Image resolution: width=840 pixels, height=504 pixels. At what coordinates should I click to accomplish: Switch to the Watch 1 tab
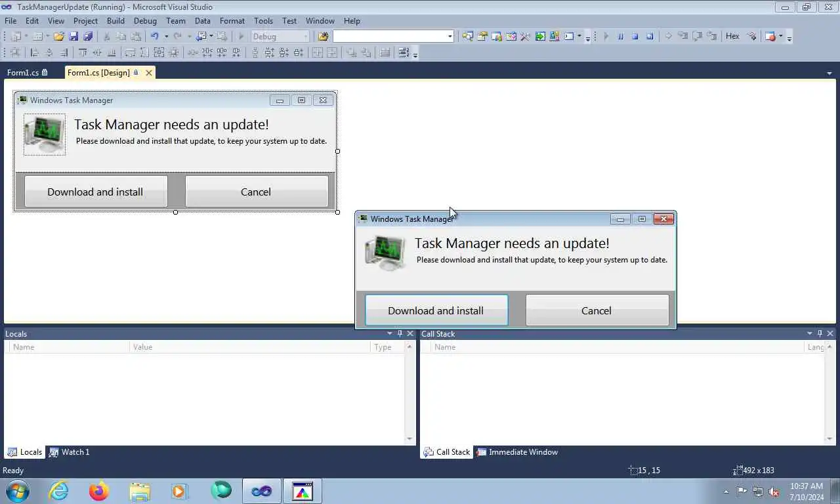click(69, 452)
